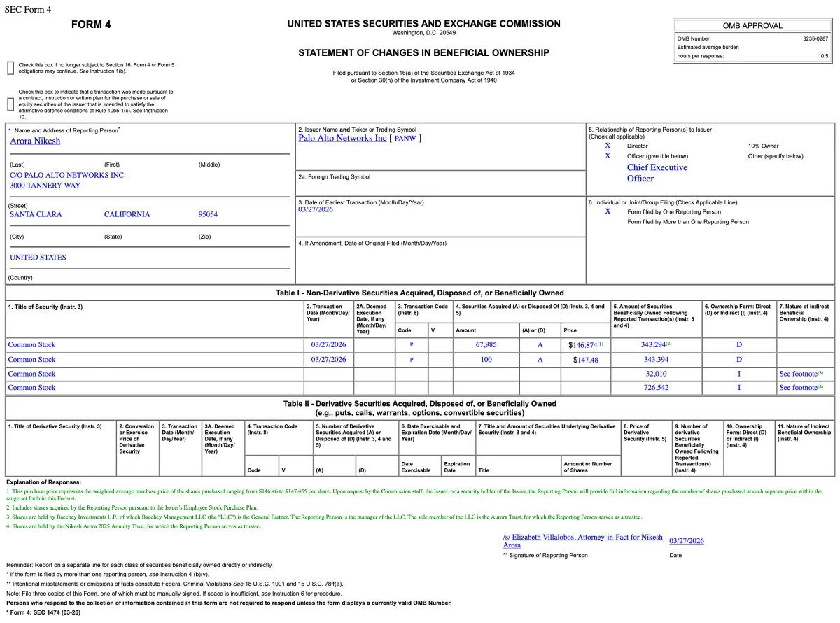The image size is (840, 623).
Task: Click the first Common Stock entry in Table I
Action: point(31,345)
